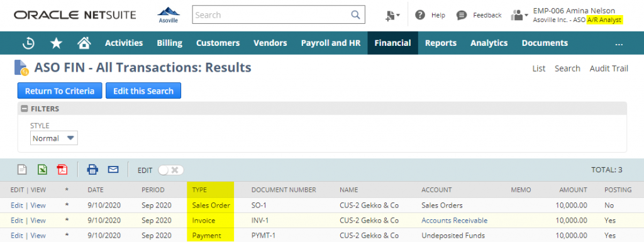The image size is (644, 242).
Task: Click the Sales Orders account cell
Action: (442, 205)
